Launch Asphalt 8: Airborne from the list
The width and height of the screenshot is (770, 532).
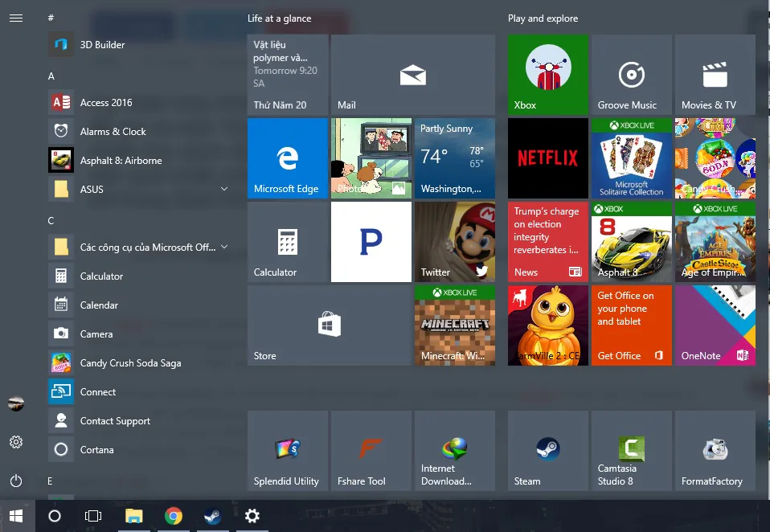pos(140,160)
